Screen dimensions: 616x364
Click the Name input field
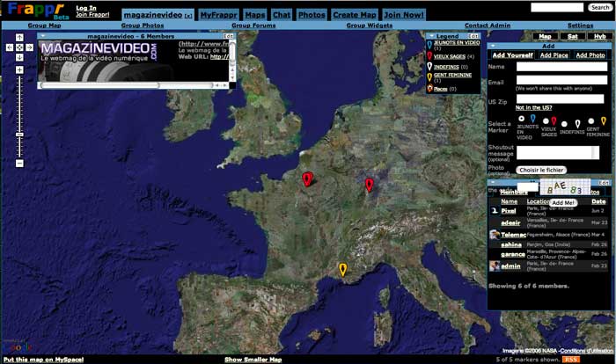[561, 66]
